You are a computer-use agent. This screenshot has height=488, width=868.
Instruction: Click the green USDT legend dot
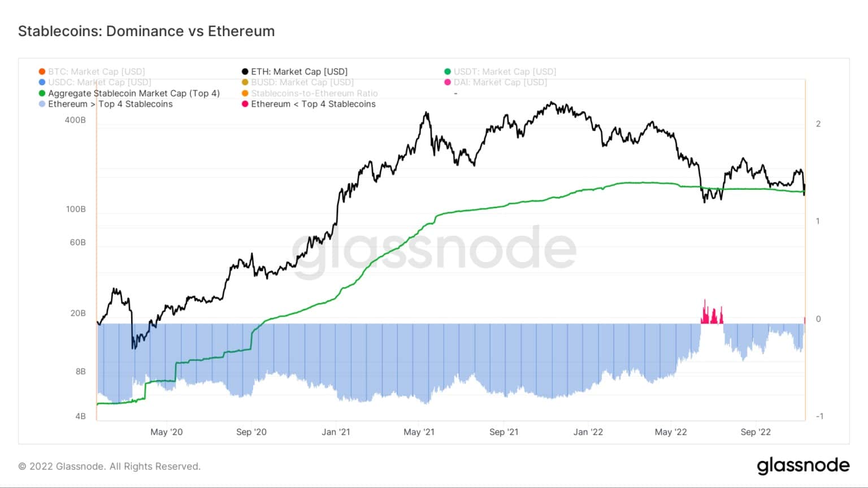pyautogui.click(x=448, y=72)
